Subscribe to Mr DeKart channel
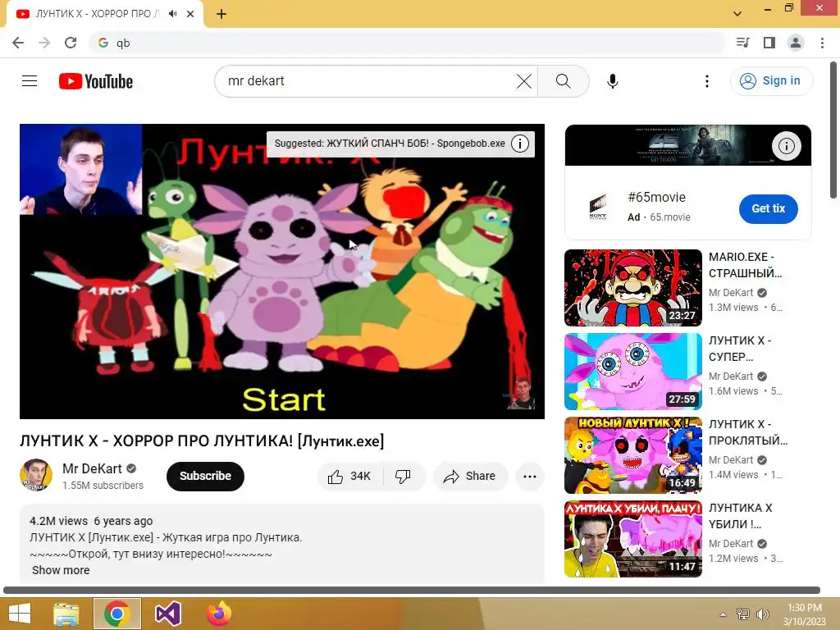 point(205,477)
